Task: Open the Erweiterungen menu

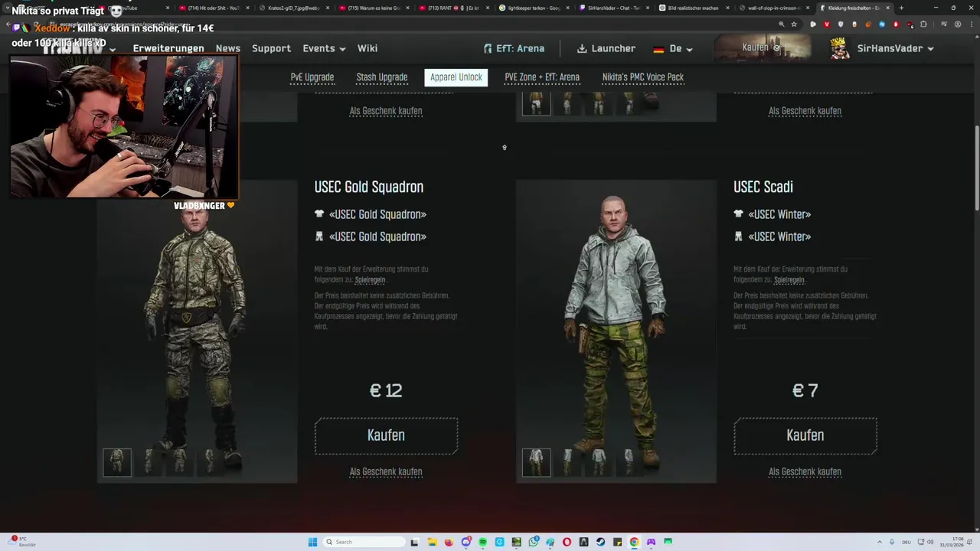Action: click(168, 48)
